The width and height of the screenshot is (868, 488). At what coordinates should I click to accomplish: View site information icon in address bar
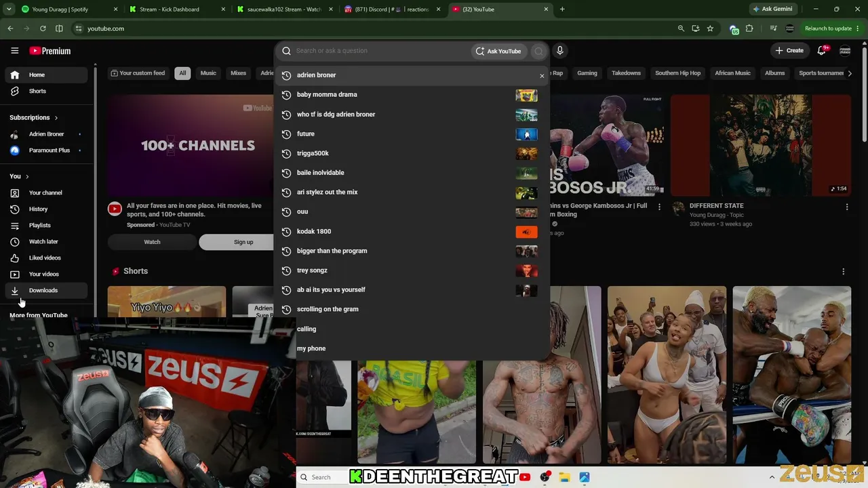[x=79, y=28]
